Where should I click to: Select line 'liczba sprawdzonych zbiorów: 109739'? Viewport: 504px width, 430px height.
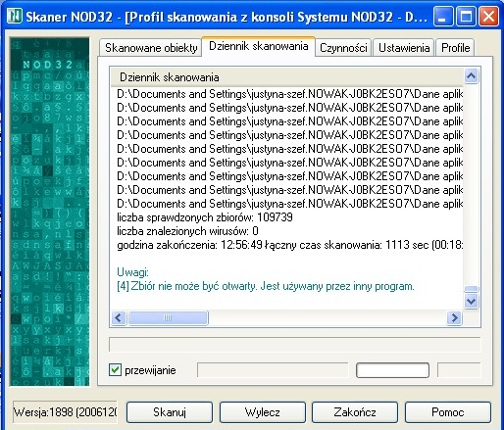click(205, 217)
